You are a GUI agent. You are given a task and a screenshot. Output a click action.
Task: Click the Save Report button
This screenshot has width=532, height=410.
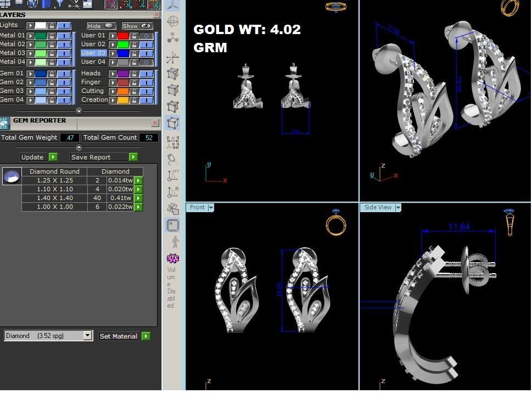click(x=104, y=157)
